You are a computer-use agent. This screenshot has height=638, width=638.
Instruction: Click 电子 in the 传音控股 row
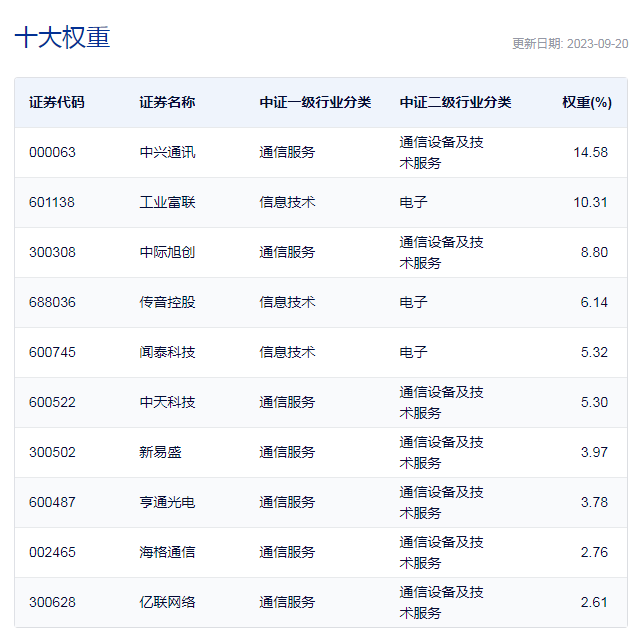(x=413, y=302)
